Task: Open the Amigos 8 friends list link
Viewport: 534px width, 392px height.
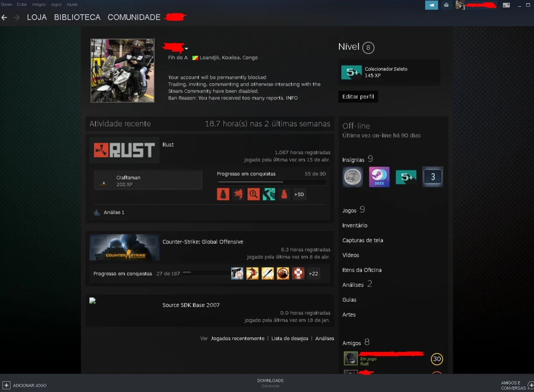Action: [356, 342]
